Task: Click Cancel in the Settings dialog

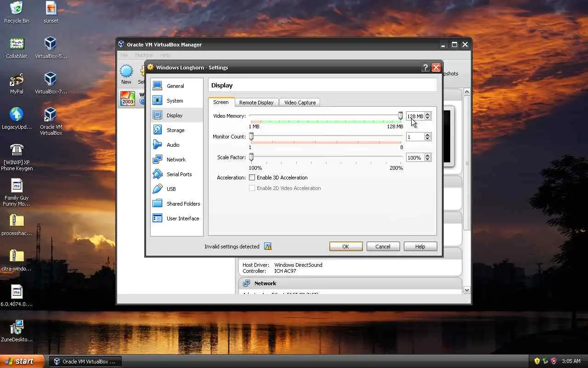Action: coord(383,247)
